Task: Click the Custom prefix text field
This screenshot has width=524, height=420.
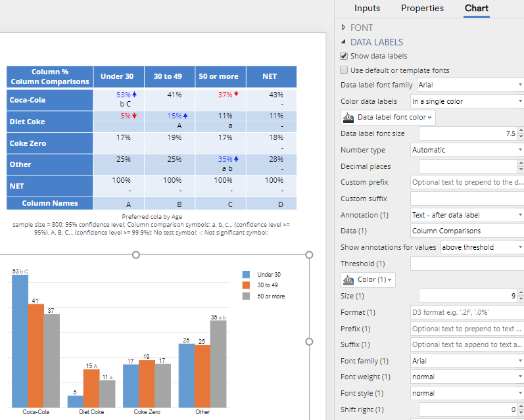Action: pyautogui.click(x=467, y=182)
